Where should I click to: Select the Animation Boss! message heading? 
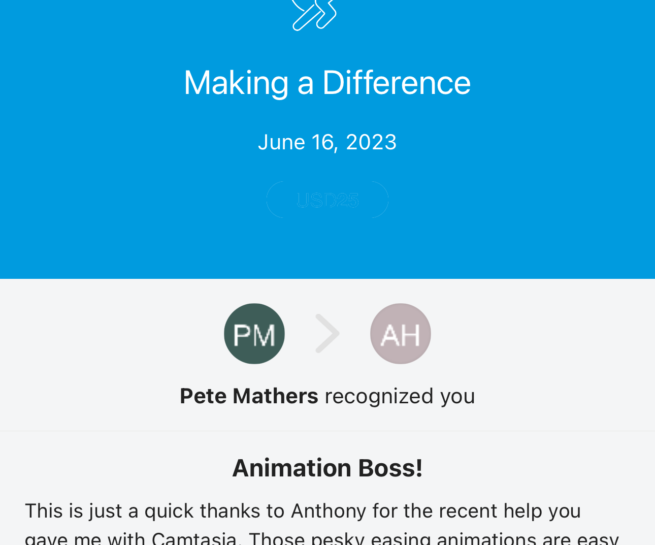(x=327, y=468)
